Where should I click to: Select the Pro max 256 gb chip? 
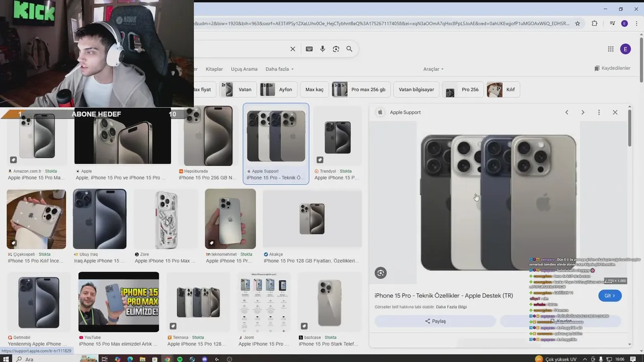[361, 89]
